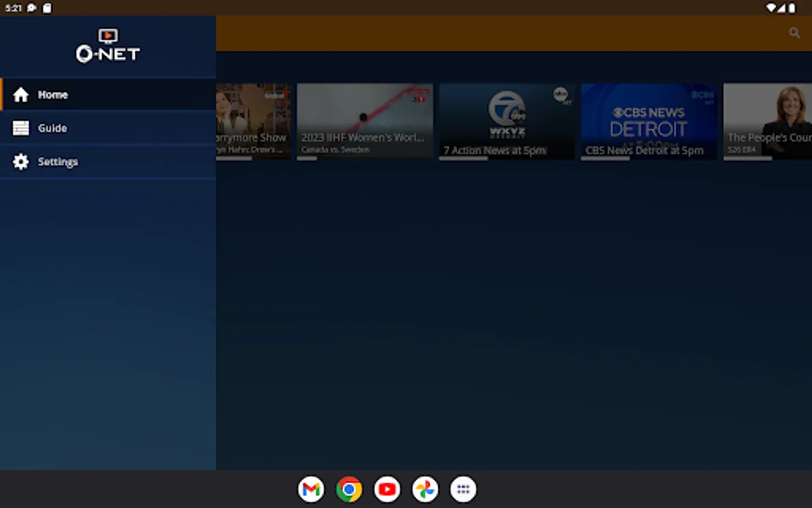Screen dimensions: 812x508
Task: Click the progress bar under 7 Action News
Action: click(464, 159)
